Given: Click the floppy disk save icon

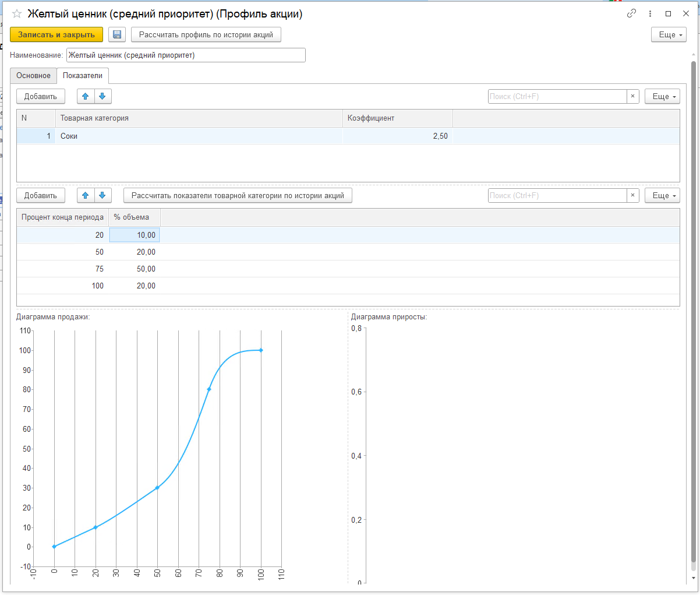Looking at the screenshot, I should (117, 35).
